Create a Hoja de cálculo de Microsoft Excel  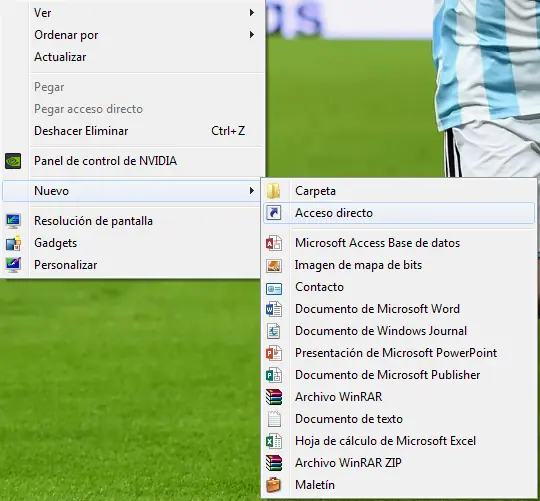click(399, 441)
